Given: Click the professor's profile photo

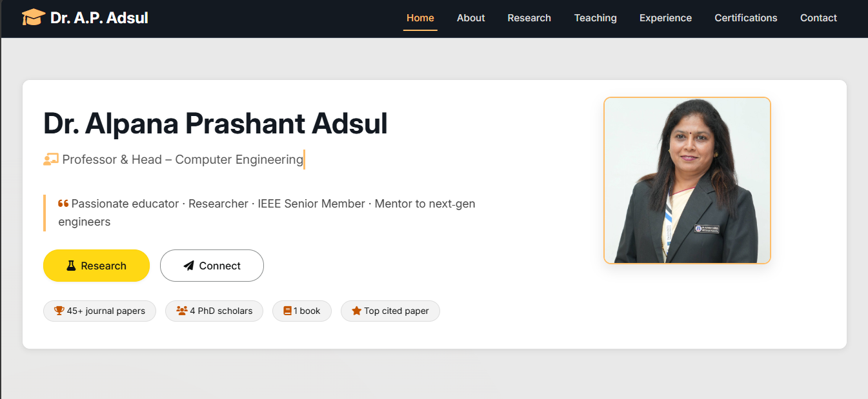Looking at the screenshot, I should tap(687, 180).
